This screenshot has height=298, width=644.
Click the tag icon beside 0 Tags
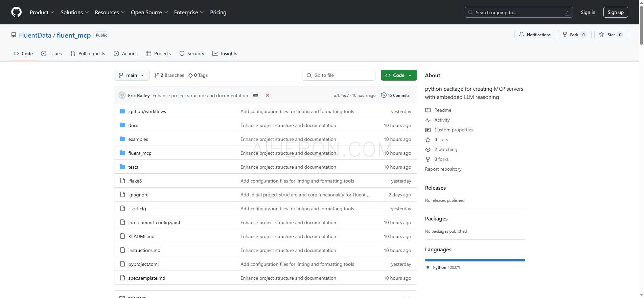[190, 75]
